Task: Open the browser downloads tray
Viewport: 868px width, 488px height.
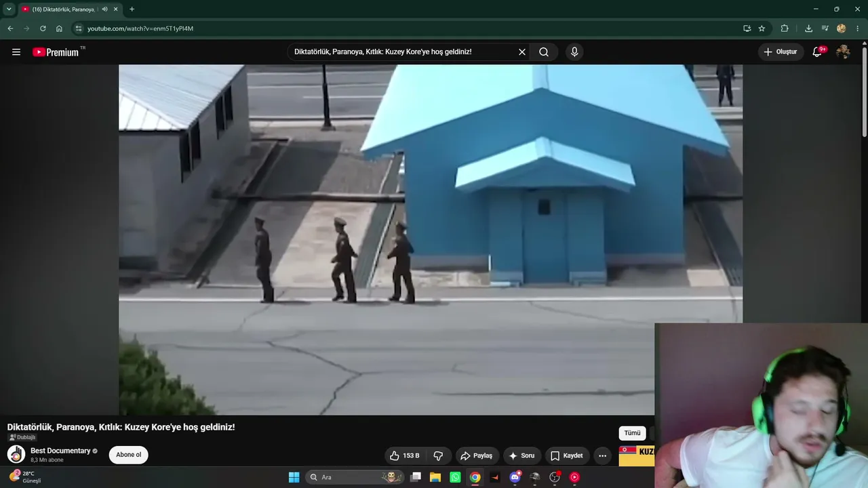Action: (x=808, y=28)
